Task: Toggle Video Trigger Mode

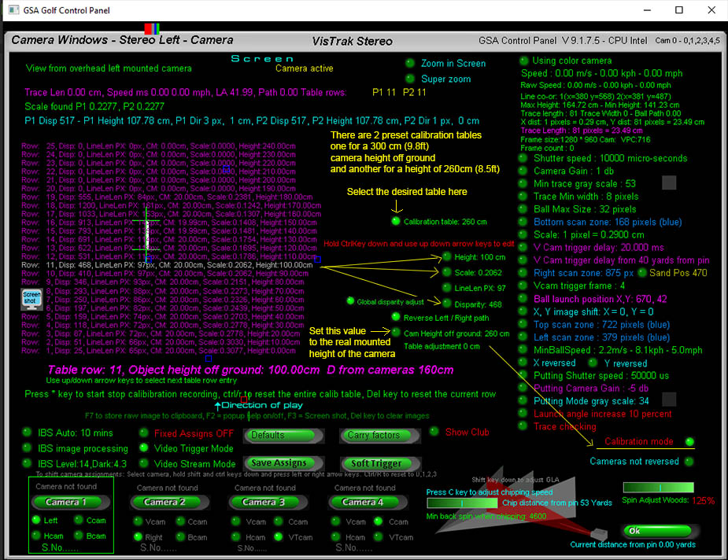Action: coord(144,448)
